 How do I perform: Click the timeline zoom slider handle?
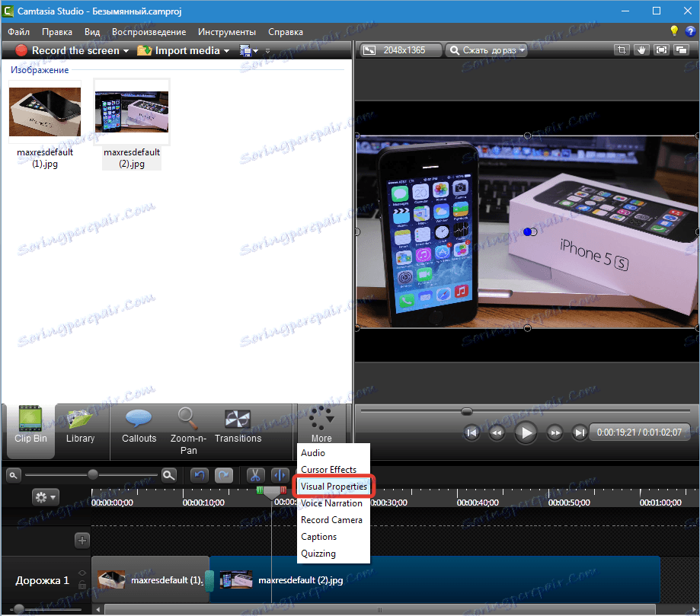(x=92, y=474)
